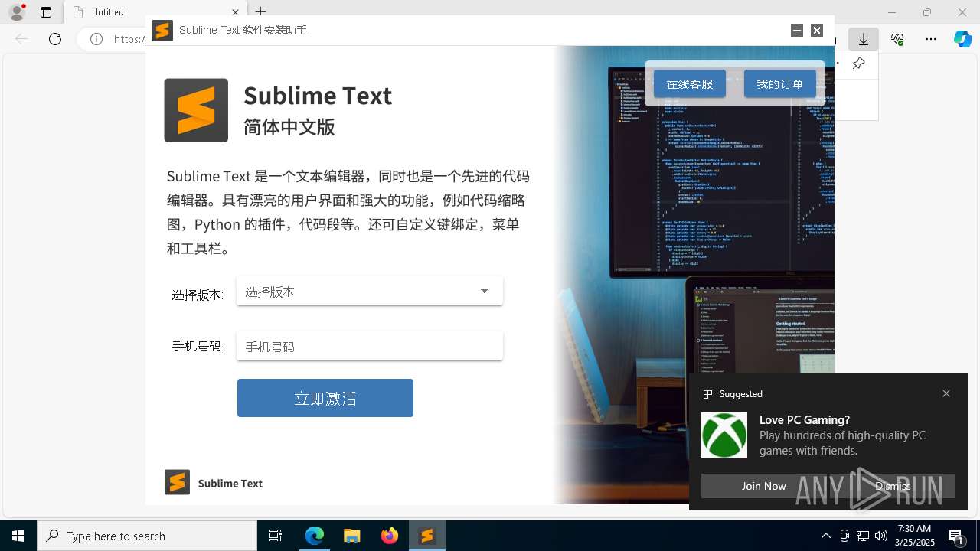This screenshot has width=980, height=551.
Task: Click the 手机号码: field label
Action: point(198,346)
